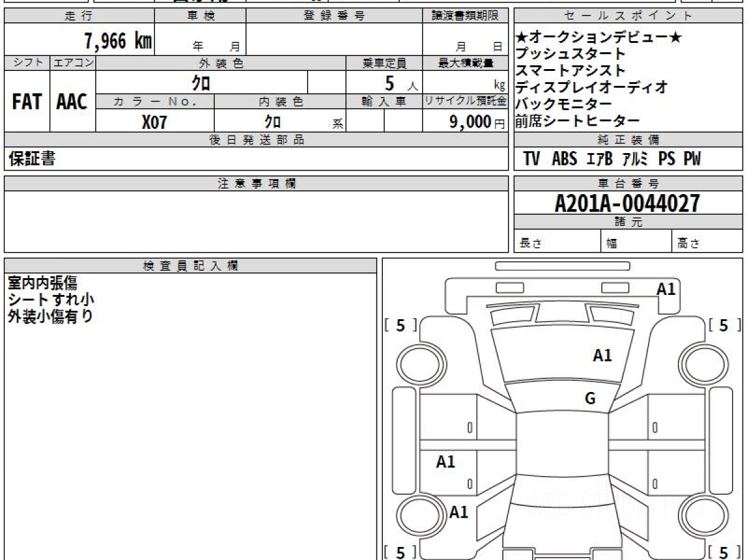
Task: Click the エアB equipment label
Action: tap(600, 159)
